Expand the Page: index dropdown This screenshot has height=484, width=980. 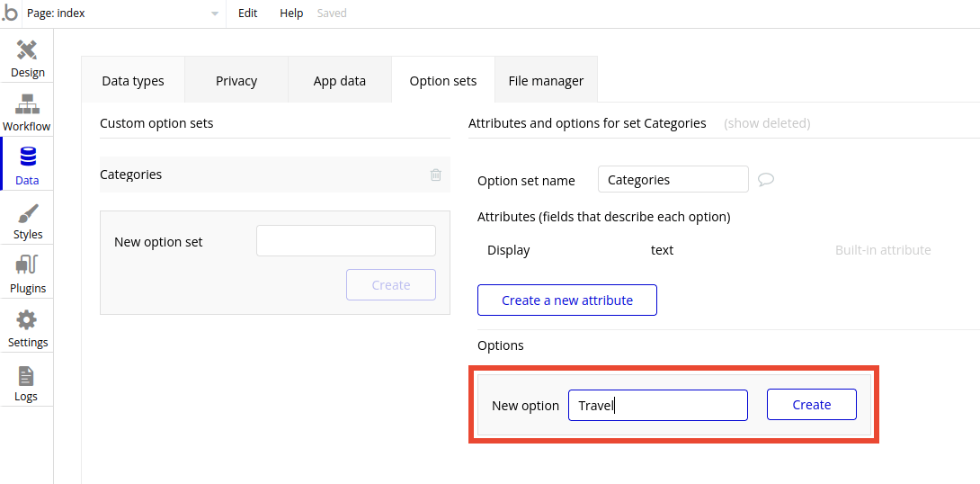click(124, 13)
